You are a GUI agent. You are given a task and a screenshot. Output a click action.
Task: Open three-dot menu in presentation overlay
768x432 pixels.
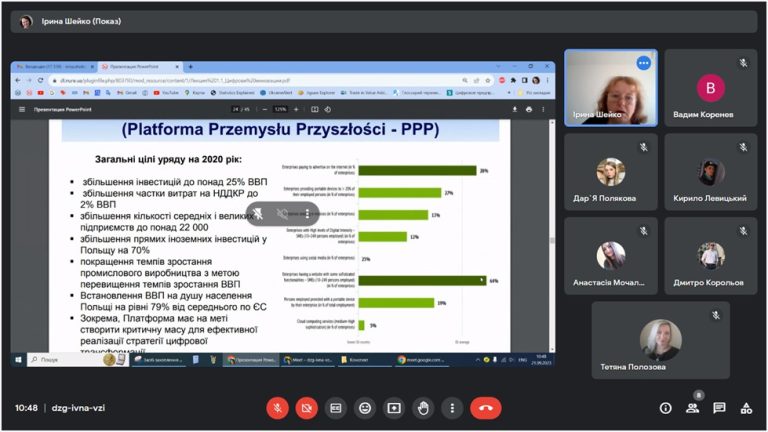[x=307, y=214]
